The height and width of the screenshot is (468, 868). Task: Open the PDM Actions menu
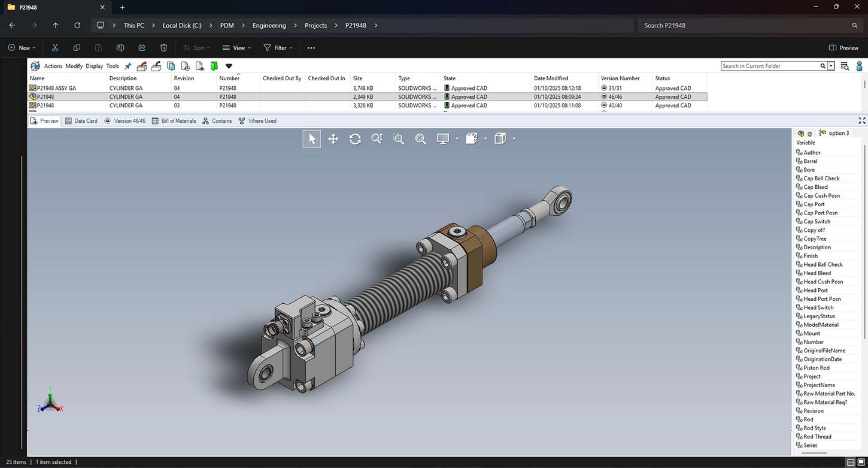[53, 66]
